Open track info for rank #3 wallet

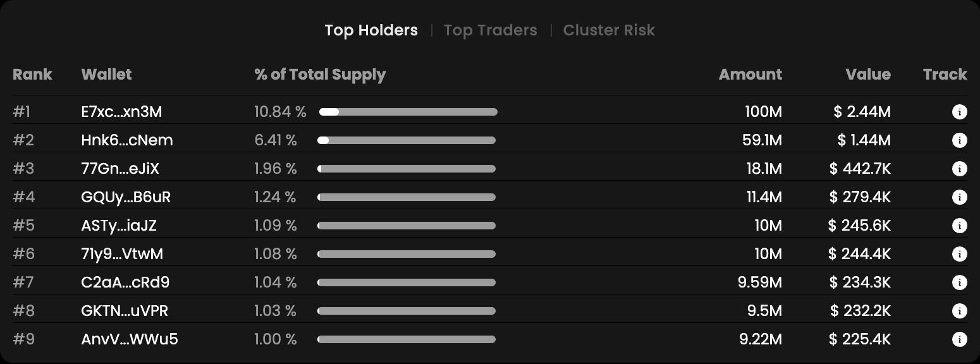click(x=959, y=169)
